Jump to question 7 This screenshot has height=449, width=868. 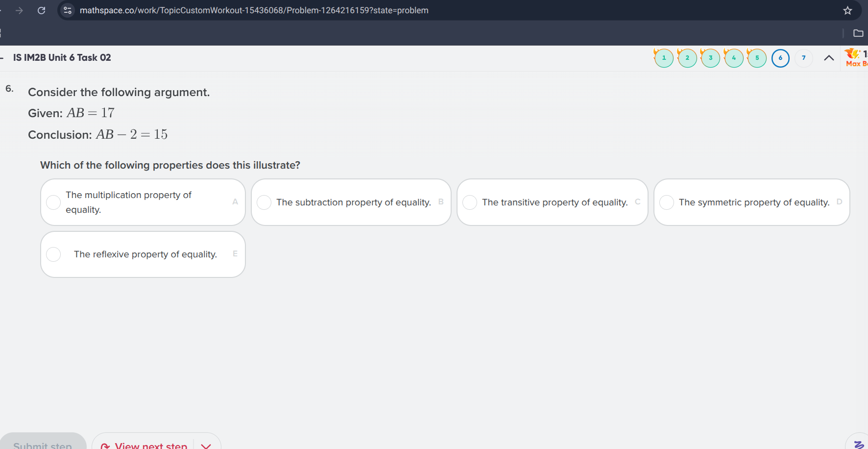(x=803, y=58)
